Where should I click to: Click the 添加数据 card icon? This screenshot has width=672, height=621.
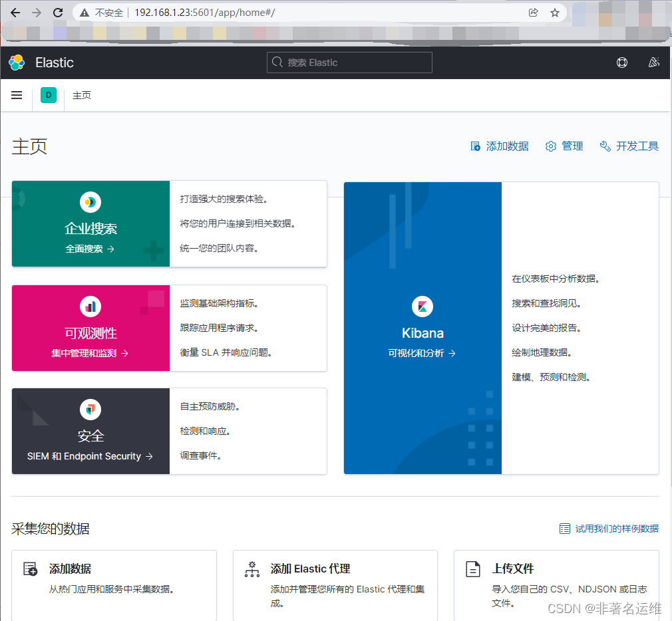[31, 569]
